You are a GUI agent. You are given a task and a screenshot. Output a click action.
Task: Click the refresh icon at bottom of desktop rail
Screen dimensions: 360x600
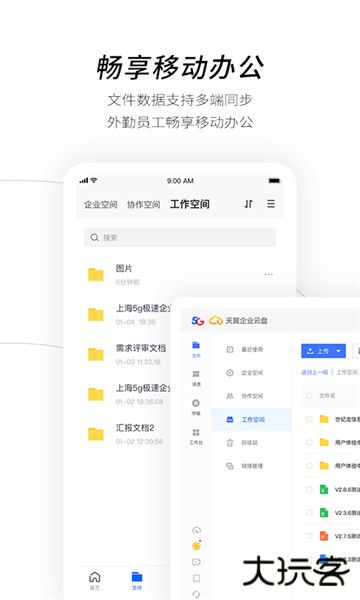[196, 594]
